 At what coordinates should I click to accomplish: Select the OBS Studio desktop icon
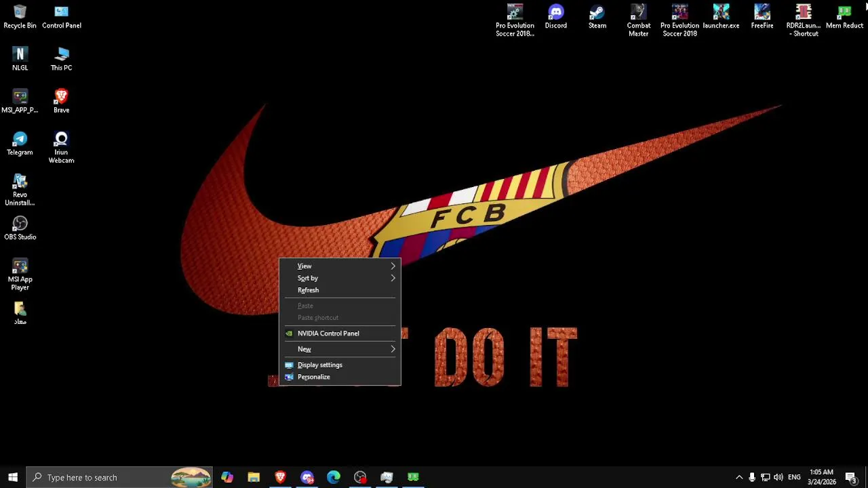[x=20, y=228]
